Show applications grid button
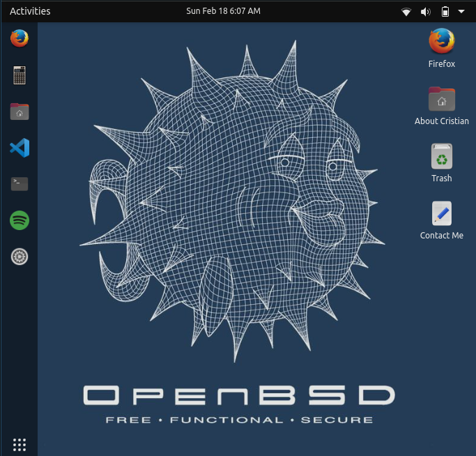 click(20, 445)
